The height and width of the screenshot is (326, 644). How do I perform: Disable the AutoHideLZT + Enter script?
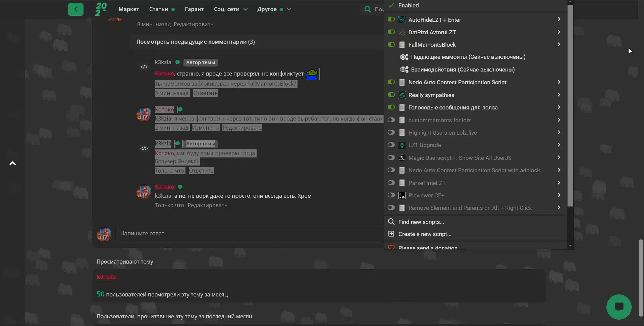point(391,19)
